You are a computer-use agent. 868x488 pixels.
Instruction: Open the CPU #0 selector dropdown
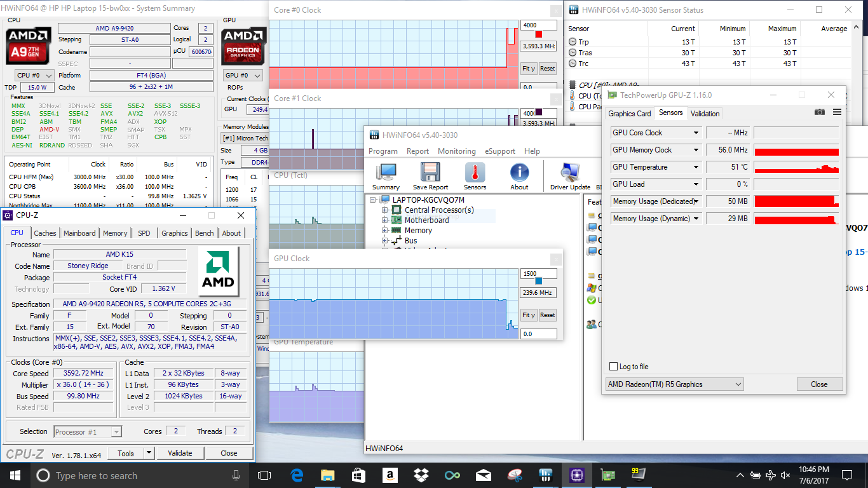[x=34, y=75]
